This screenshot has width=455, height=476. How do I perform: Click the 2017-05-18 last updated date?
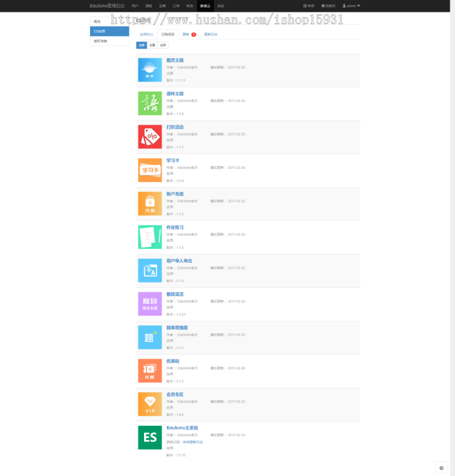click(237, 435)
